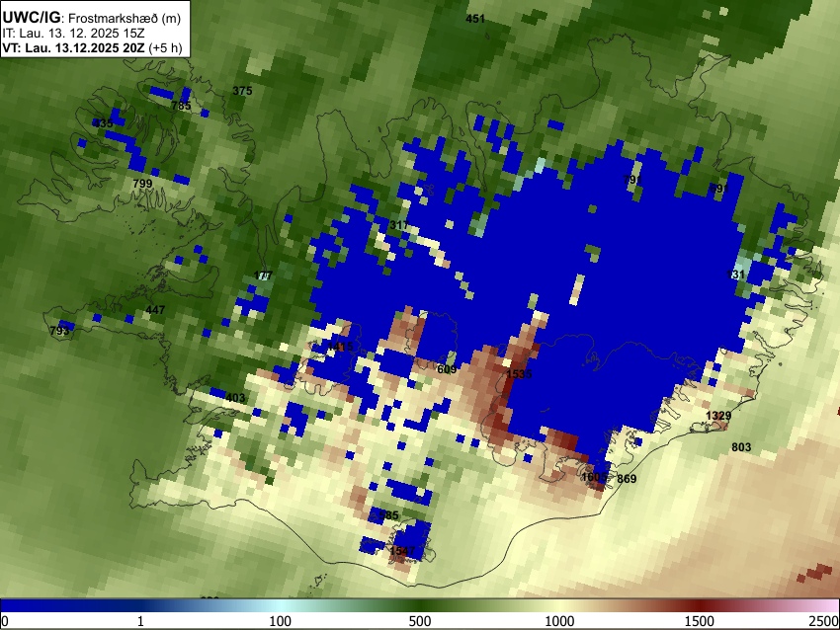Click the 1605 value label on the map

[x=594, y=476]
